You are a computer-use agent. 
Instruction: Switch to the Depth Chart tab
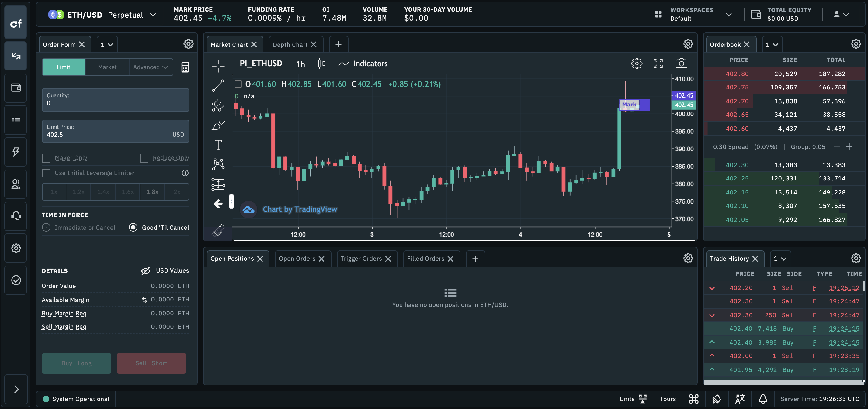(x=290, y=44)
